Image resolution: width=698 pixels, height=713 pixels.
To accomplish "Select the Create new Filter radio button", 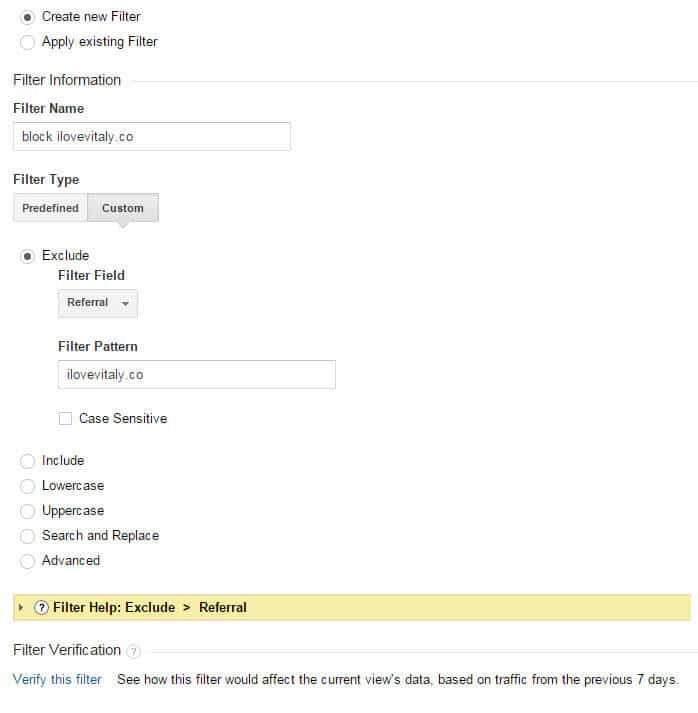I will (x=27, y=17).
